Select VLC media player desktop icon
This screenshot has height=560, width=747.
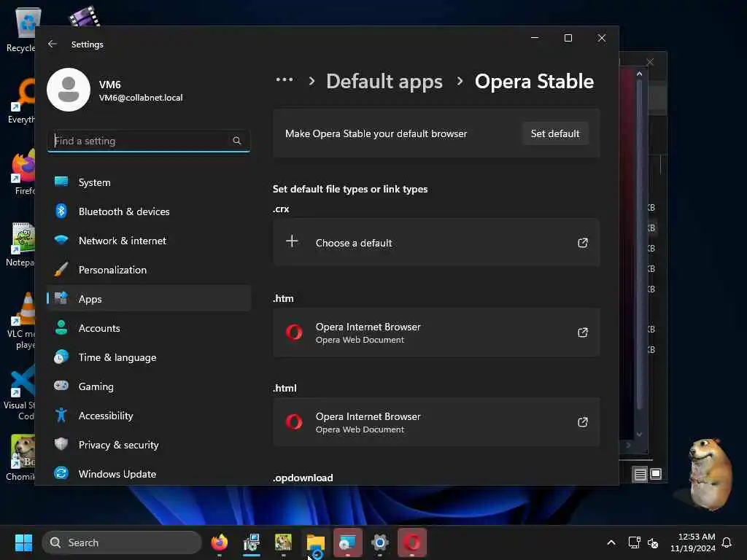tap(20, 320)
